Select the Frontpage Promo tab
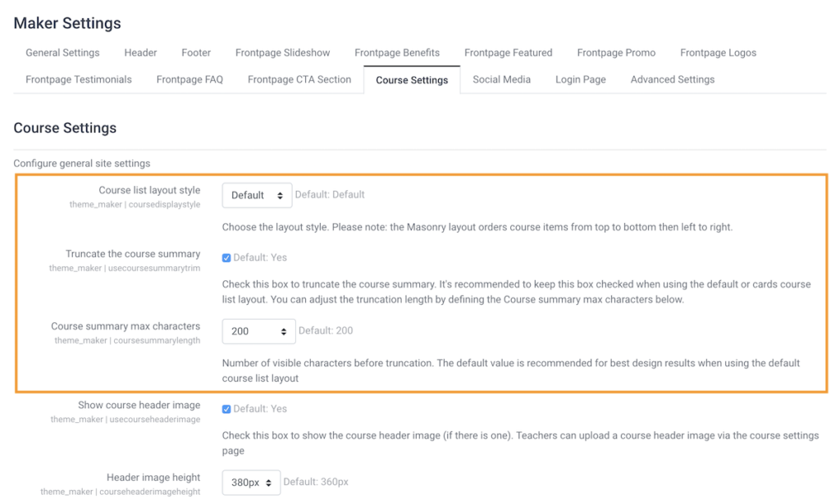The height and width of the screenshot is (504, 840). [616, 52]
